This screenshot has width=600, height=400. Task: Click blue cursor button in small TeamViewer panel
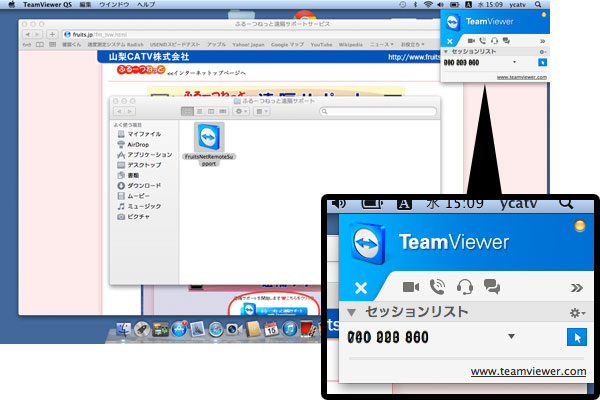pyautogui.click(x=542, y=62)
